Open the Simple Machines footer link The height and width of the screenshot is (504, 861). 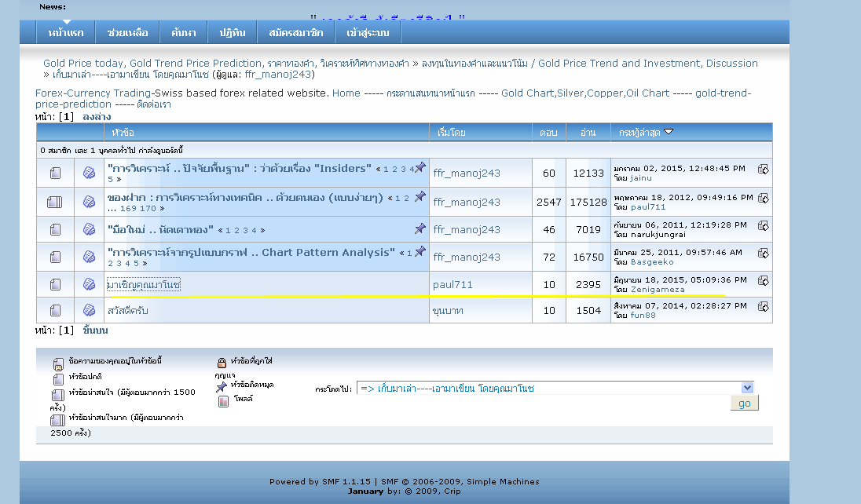503,481
